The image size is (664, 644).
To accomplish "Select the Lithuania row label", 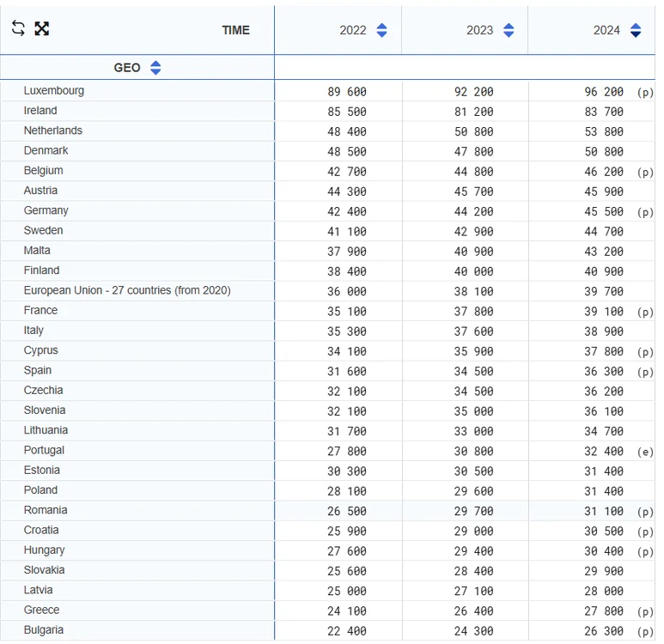I will [46, 429].
